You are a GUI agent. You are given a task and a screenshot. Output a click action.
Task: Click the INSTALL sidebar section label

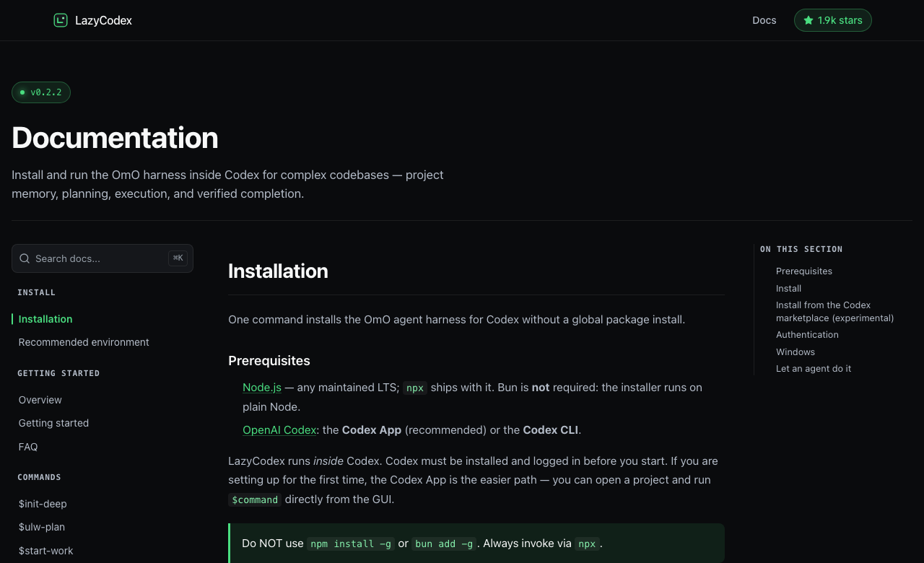37,292
